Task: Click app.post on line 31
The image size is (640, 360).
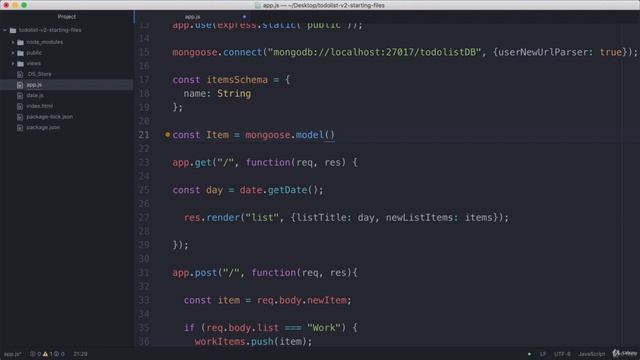Action: (194, 272)
